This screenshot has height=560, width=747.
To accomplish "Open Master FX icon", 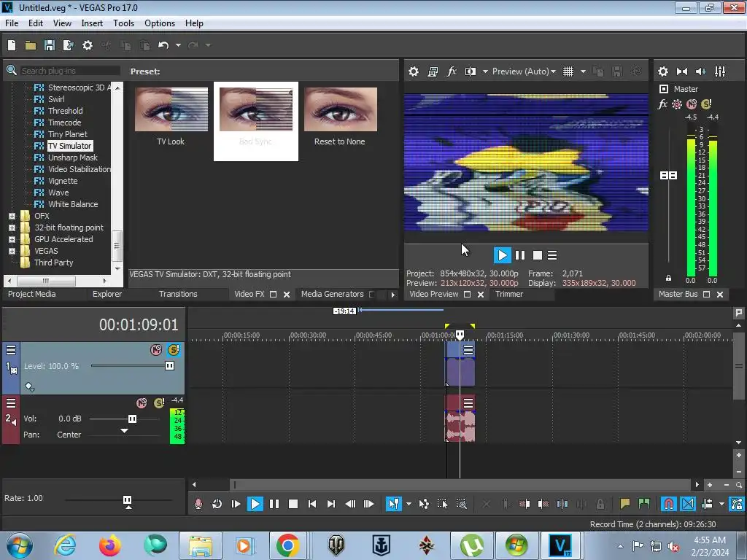I will [x=662, y=104].
